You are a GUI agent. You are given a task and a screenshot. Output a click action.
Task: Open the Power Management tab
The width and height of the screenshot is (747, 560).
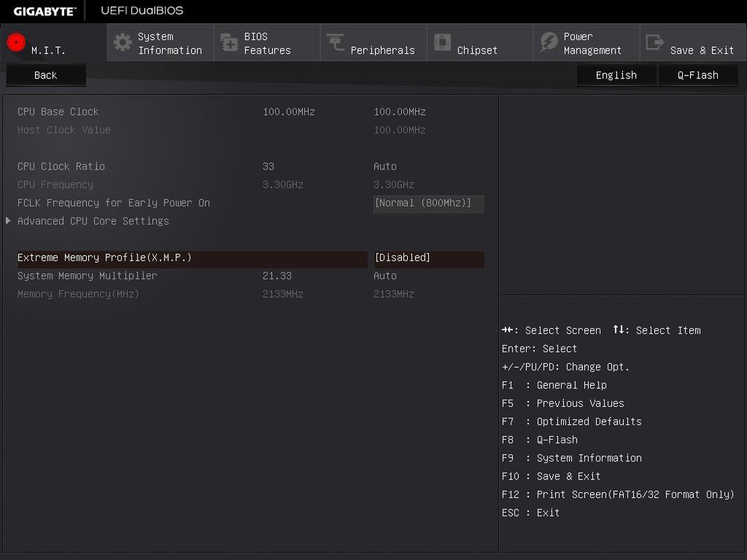tap(586, 43)
